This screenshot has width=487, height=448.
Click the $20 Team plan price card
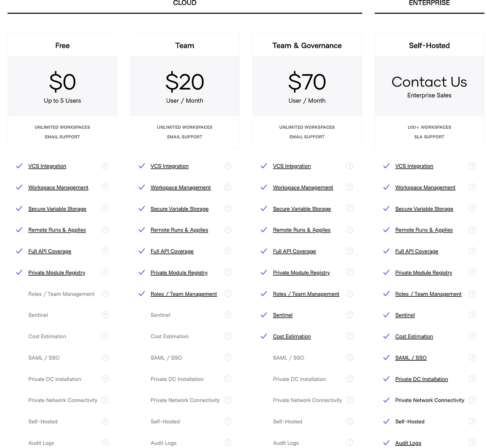click(x=184, y=86)
